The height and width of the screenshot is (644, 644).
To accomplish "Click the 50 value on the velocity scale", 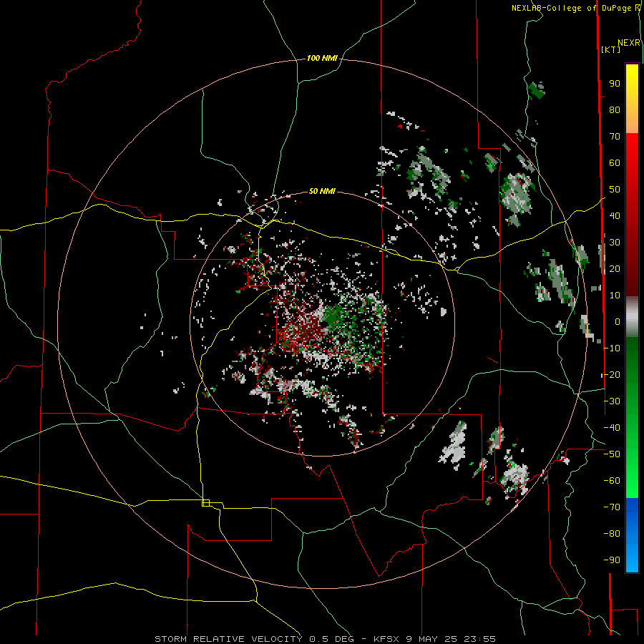I will tap(615, 190).
